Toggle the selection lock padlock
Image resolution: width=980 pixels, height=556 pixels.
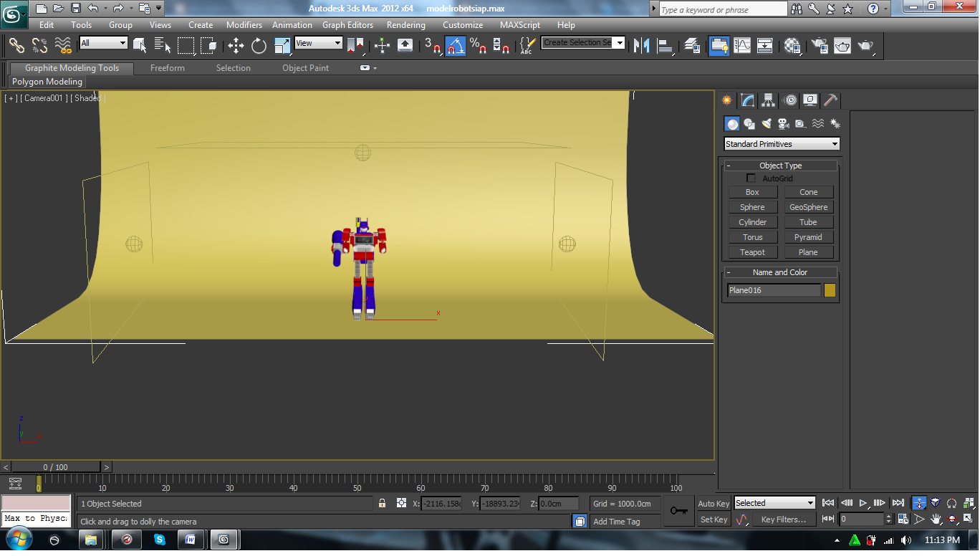click(383, 504)
